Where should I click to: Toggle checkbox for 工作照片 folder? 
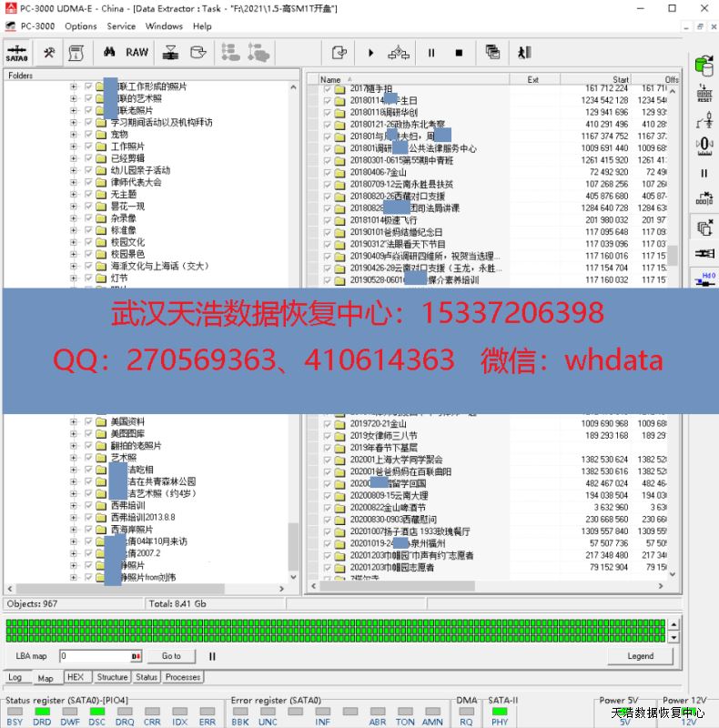pyautogui.click(x=88, y=147)
